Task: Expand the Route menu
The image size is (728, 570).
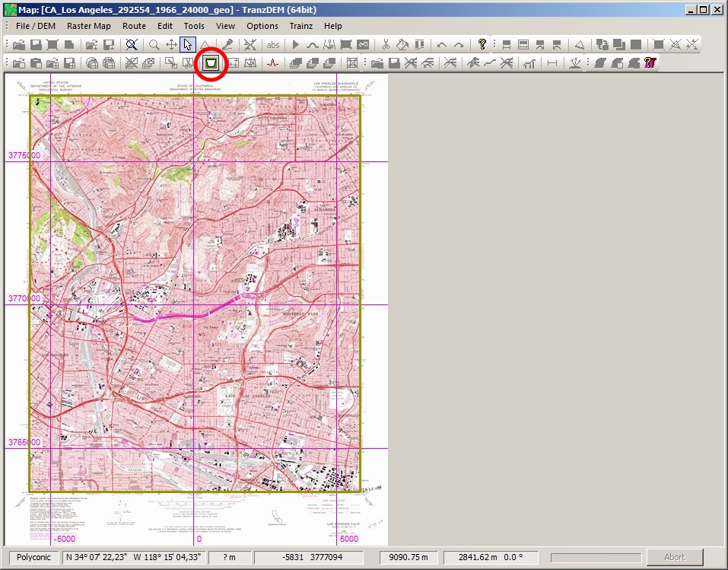Action: (134, 26)
